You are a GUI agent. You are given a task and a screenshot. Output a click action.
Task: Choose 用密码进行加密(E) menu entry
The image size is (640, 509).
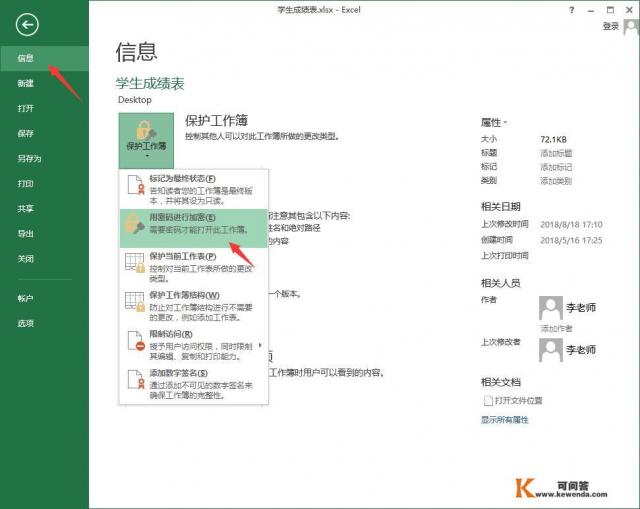pos(193,228)
